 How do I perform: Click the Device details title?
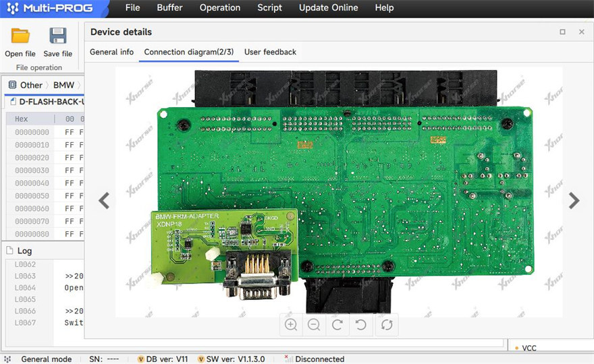[x=121, y=32]
